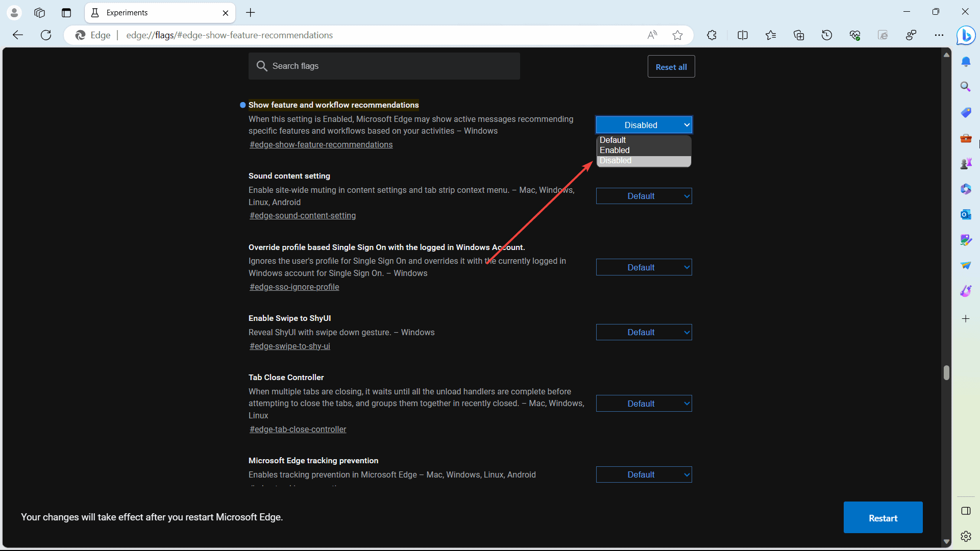The height and width of the screenshot is (551, 980).
Task: Open #edge-sso-ignore-profile link
Action: [295, 287]
